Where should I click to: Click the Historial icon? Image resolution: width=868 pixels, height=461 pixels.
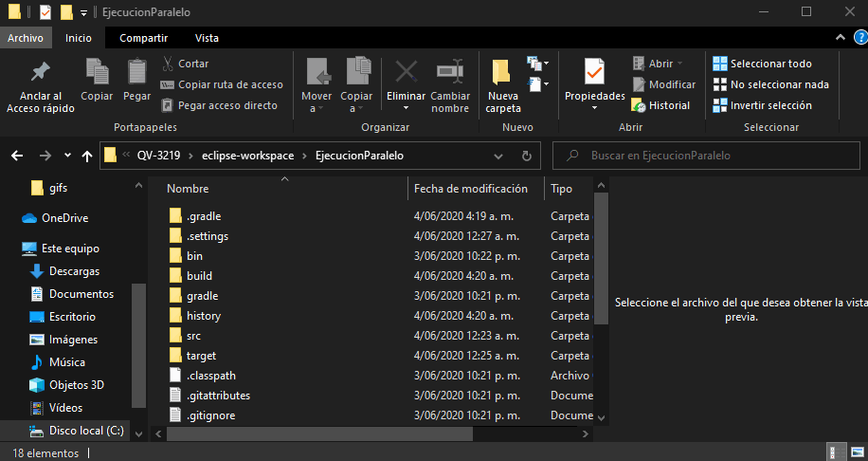tap(639, 105)
